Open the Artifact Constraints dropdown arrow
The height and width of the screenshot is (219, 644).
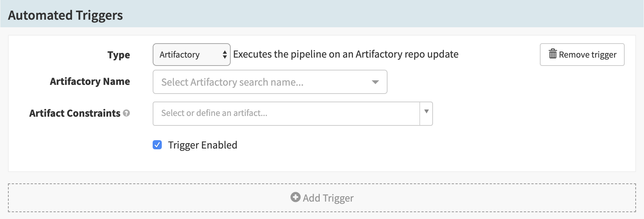coord(427,111)
